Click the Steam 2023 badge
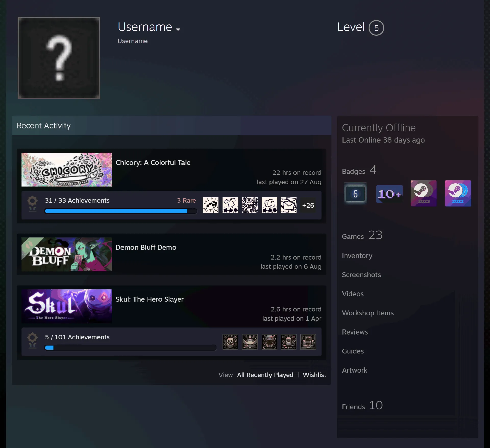The width and height of the screenshot is (490, 448). [424, 193]
